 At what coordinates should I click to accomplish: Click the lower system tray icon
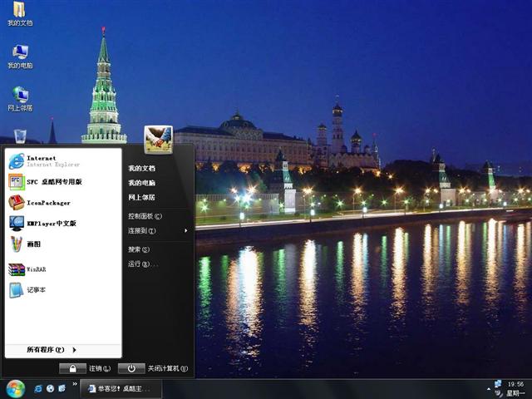(499, 393)
